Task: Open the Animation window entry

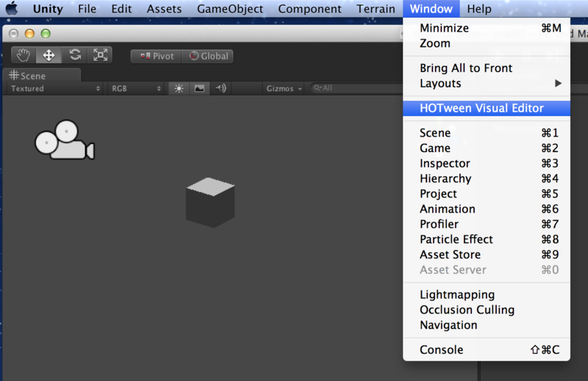Action: coord(487,209)
